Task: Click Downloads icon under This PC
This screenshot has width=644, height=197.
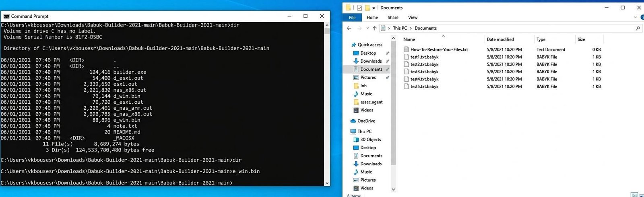Action: (356, 164)
